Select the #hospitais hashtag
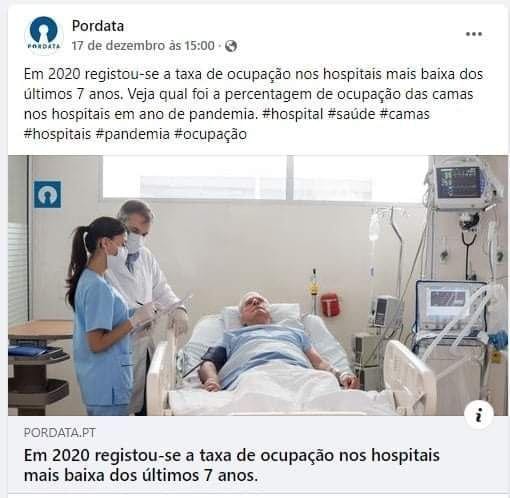The image size is (510, 498). [57, 134]
